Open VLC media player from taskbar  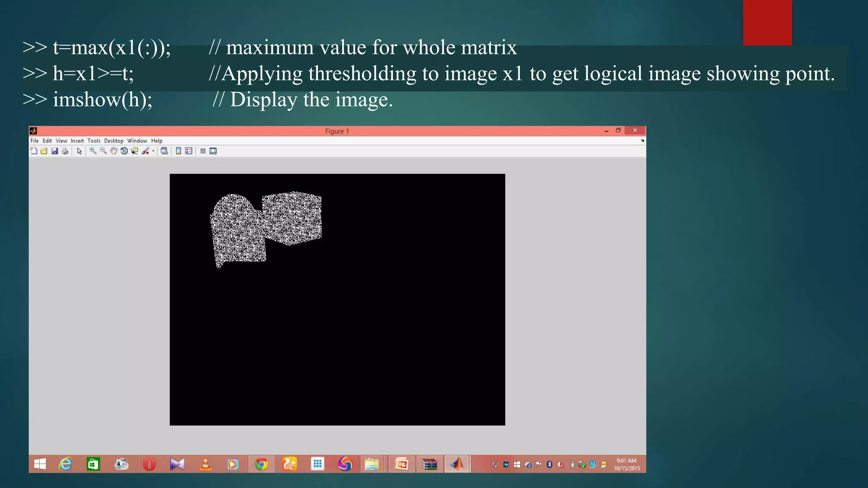[x=205, y=464]
